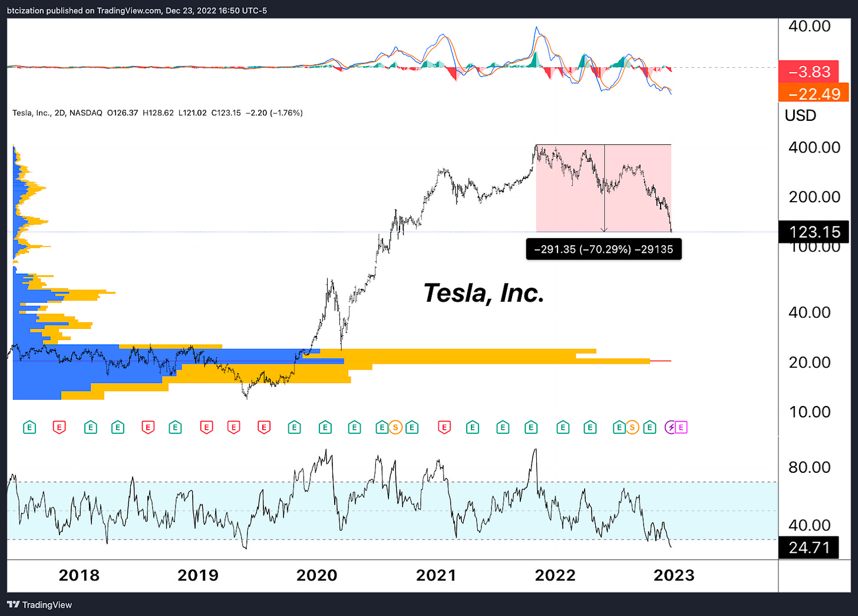
Task: Click the 400.00 price axis label
Action: tap(814, 147)
